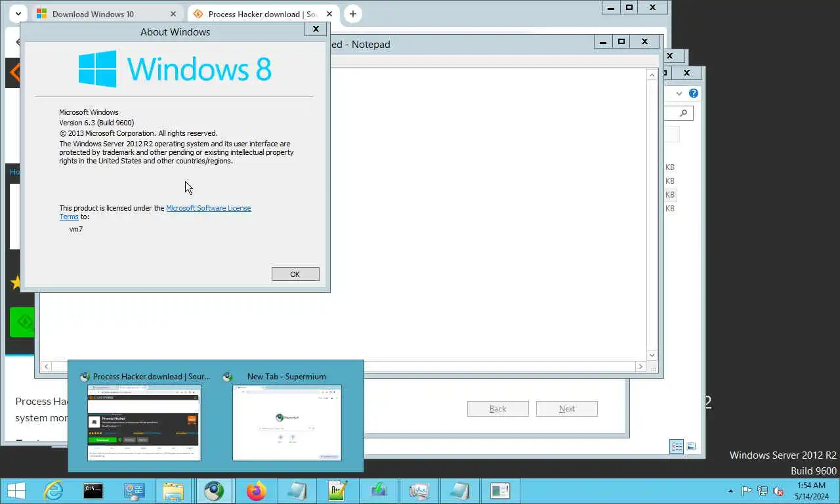Image resolution: width=840 pixels, height=504 pixels.
Task: Close the Process Hacker download tab
Action: pos(329,14)
